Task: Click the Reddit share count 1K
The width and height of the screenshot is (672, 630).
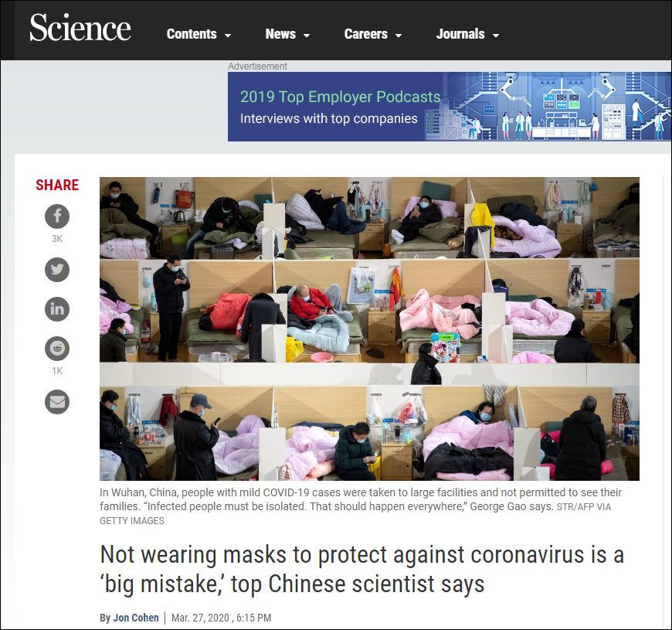Action: [57, 371]
